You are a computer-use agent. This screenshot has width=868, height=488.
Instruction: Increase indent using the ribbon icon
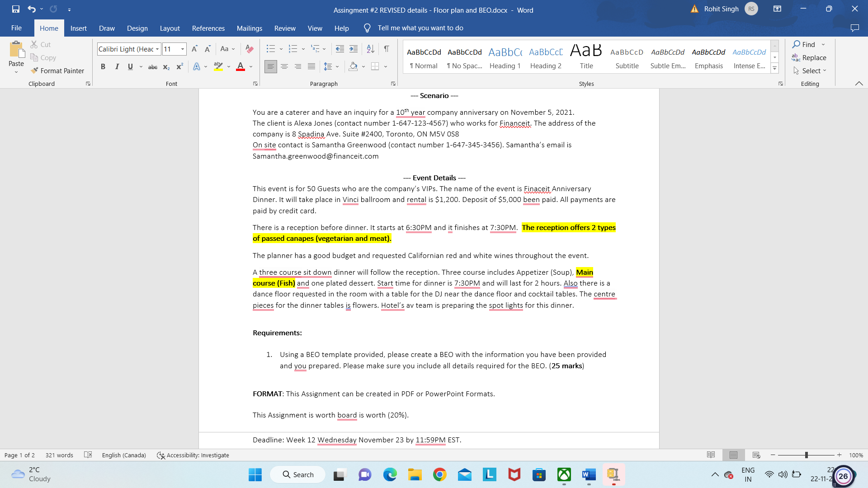point(354,49)
